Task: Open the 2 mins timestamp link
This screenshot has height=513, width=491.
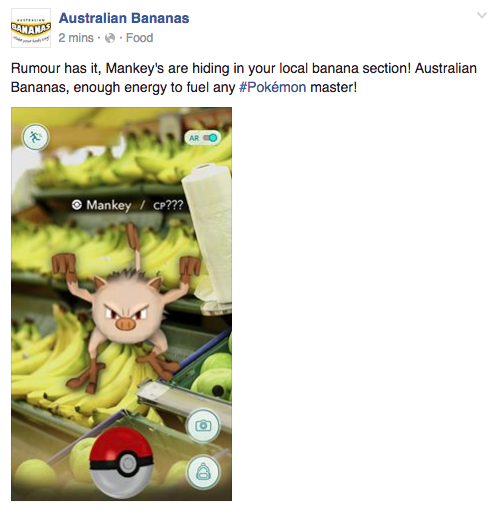Action: pyautogui.click(x=76, y=38)
